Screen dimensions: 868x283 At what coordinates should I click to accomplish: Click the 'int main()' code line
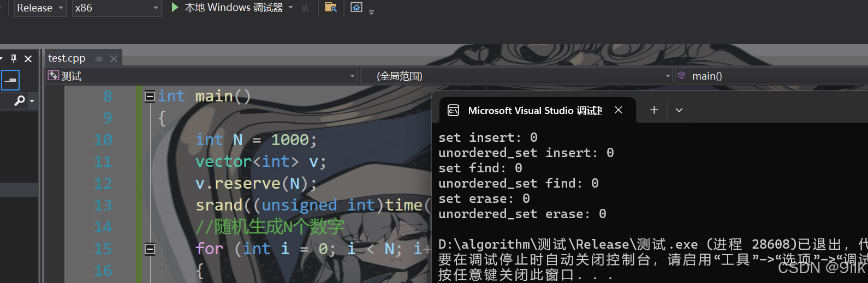[205, 96]
